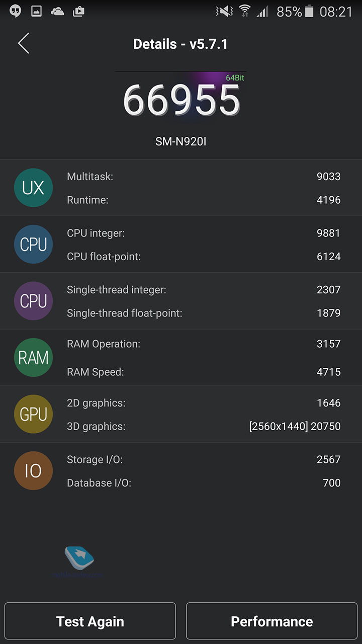Image resolution: width=362 pixels, height=644 pixels.
Task: Select the Multitask score row
Action: (x=204, y=177)
